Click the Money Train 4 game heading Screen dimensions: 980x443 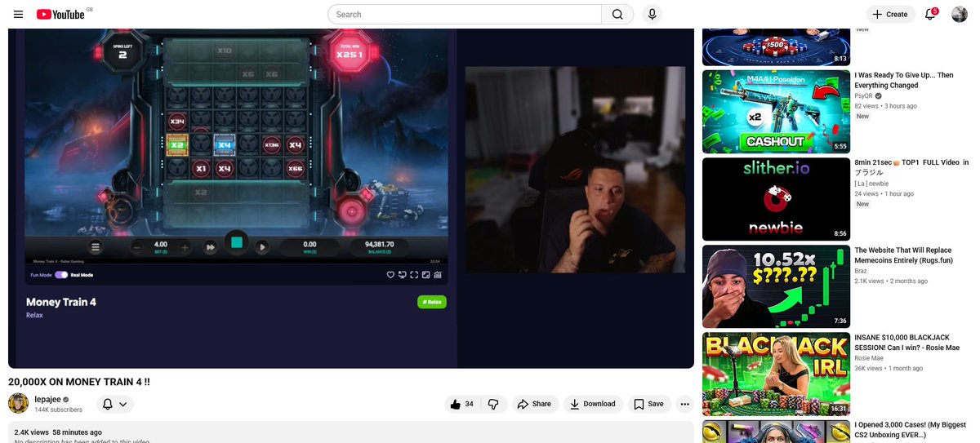point(61,302)
